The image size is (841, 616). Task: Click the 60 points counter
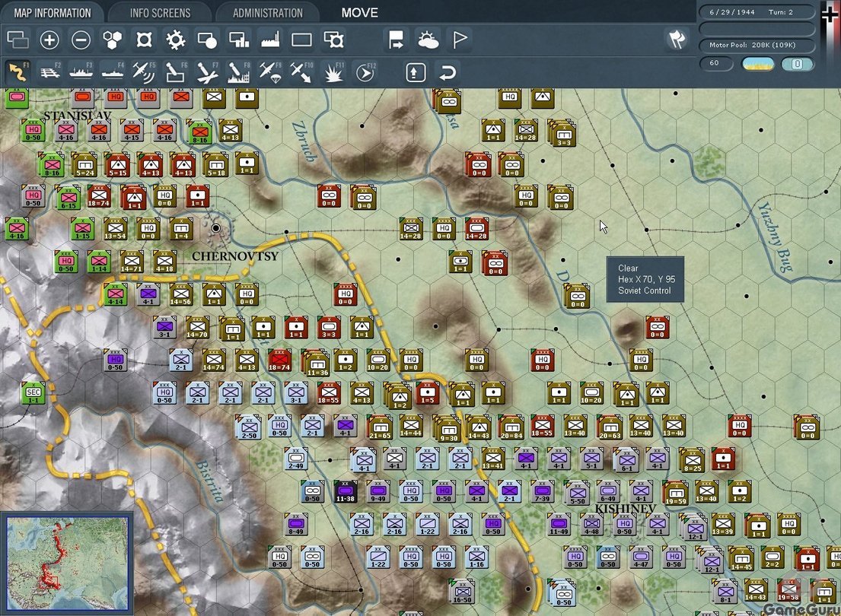[716, 64]
